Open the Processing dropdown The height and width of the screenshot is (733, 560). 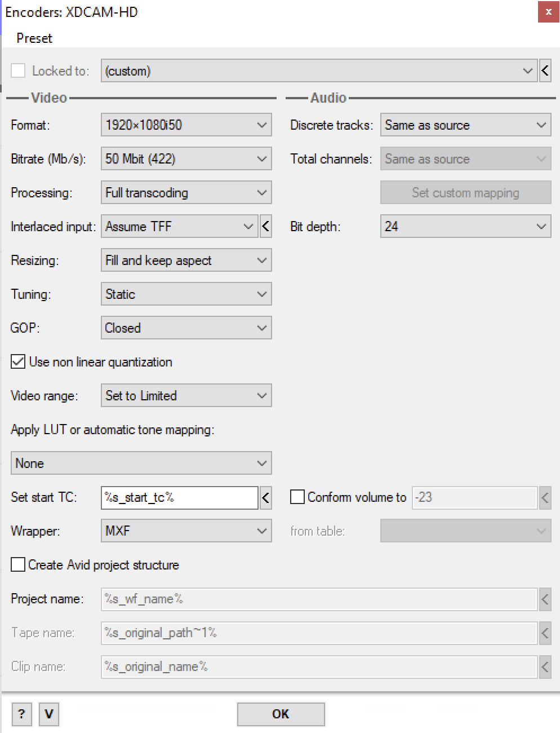pos(186,192)
